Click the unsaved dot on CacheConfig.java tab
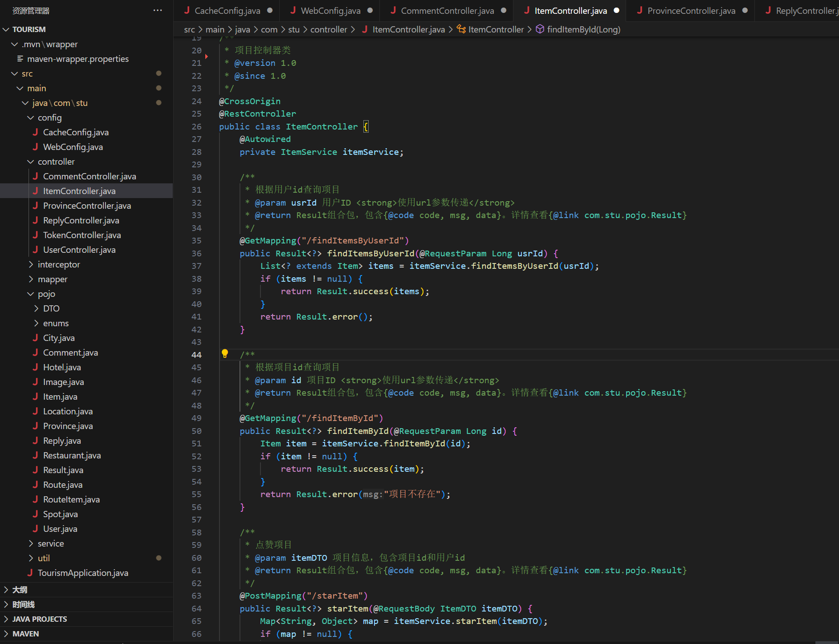The height and width of the screenshot is (644, 839). [270, 10]
